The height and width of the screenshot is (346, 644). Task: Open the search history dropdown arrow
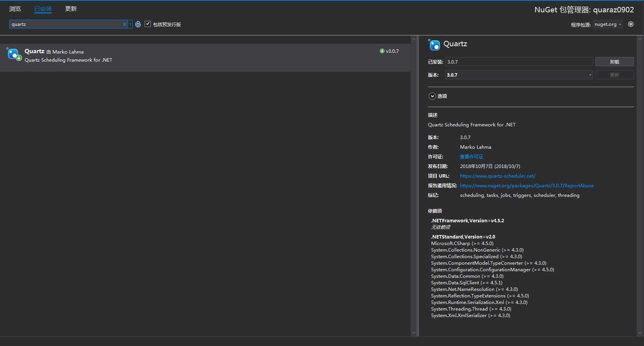(130, 24)
